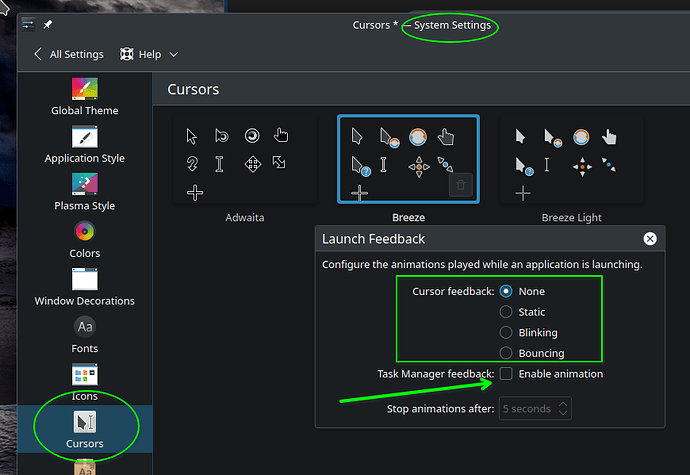Close the Launch Feedback panel
Screen dimensions: 690x475
[650, 239]
